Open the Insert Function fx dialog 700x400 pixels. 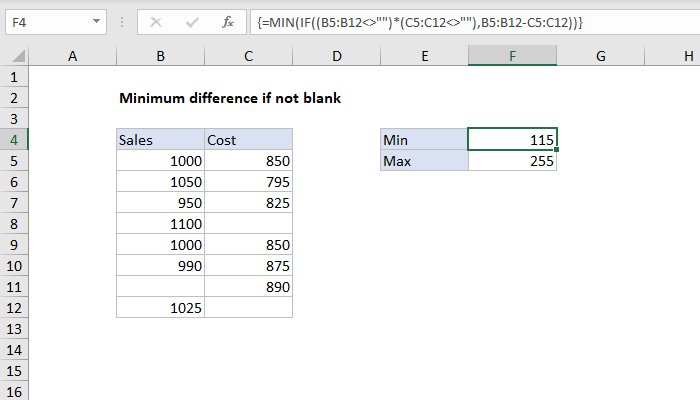click(228, 22)
